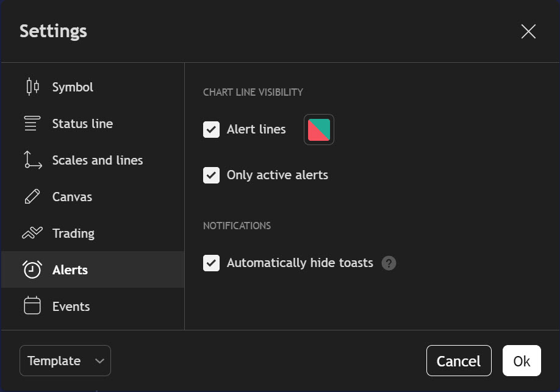The height and width of the screenshot is (392, 560).
Task: Switch to Scales and lines tab
Action: click(x=98, y=160)
